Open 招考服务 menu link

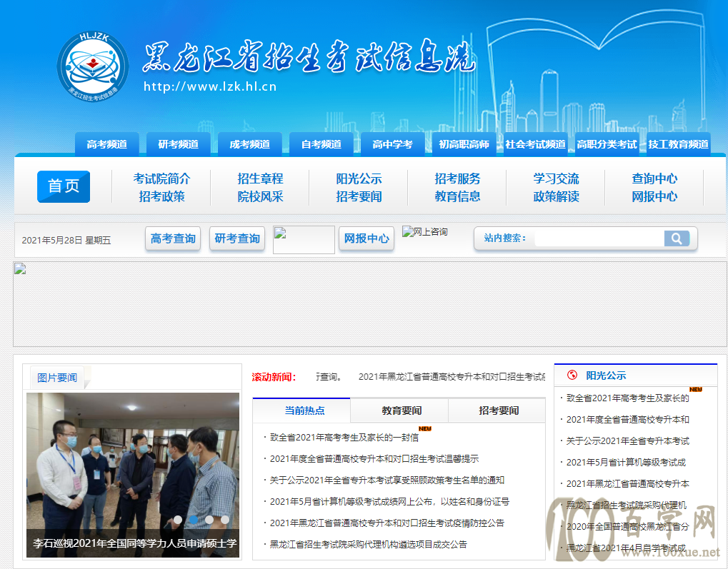pos(457,178)
